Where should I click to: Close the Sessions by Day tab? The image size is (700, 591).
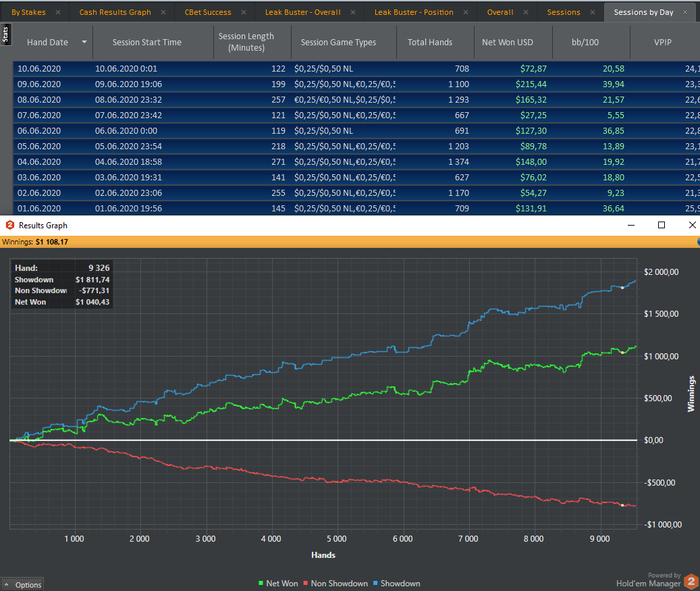coord(691,12)
